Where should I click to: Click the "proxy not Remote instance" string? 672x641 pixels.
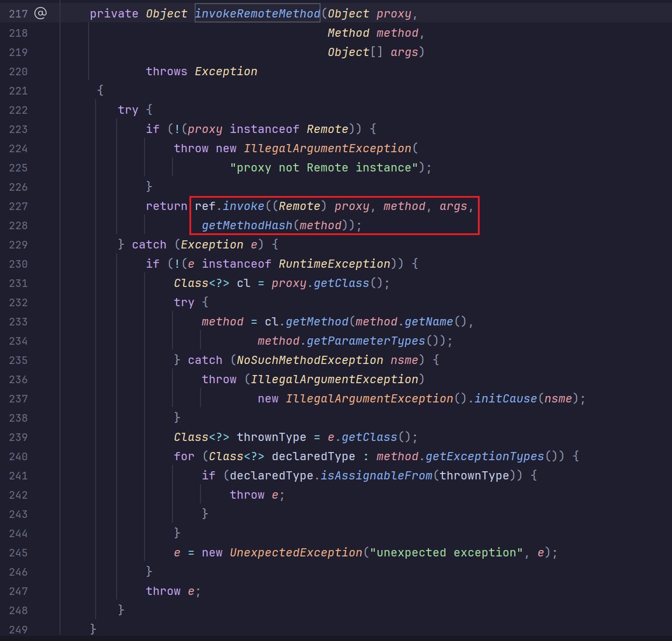tap(324, 167)
